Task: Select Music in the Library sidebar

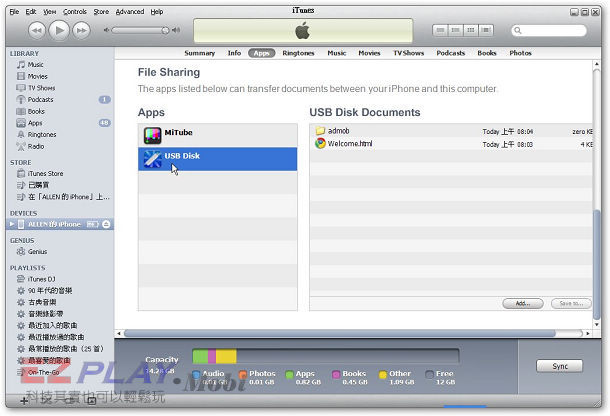Action: tap(35, 65)
